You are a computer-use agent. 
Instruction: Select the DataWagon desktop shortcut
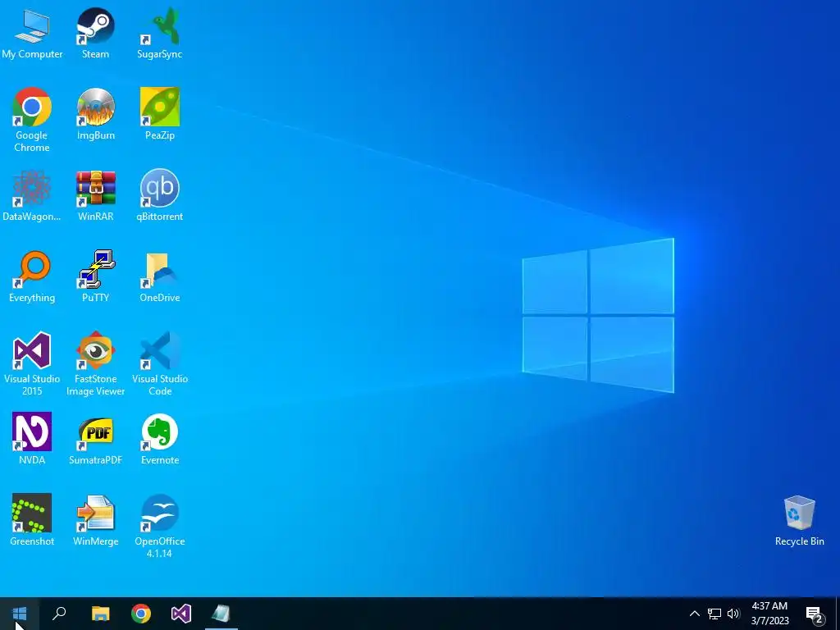(32, 195)
